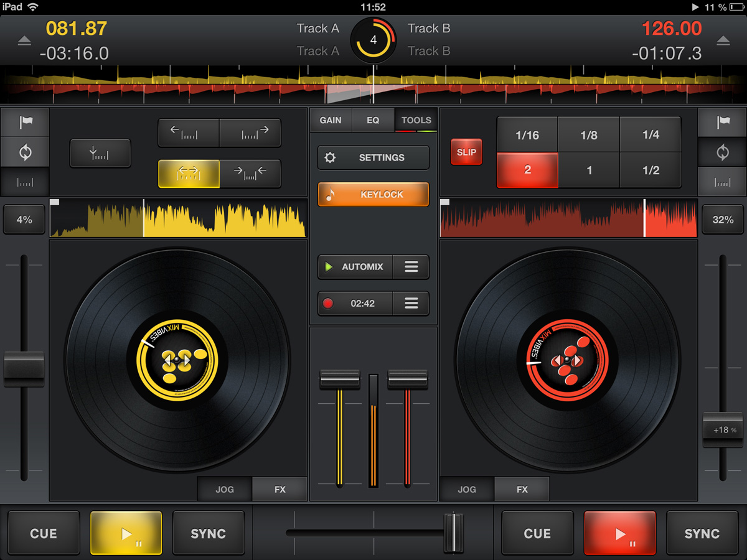Screen dimensions: 747x560
Task: Open Track A eject arrow at top left
Action: pyautogui.click(x=24, y=40)
